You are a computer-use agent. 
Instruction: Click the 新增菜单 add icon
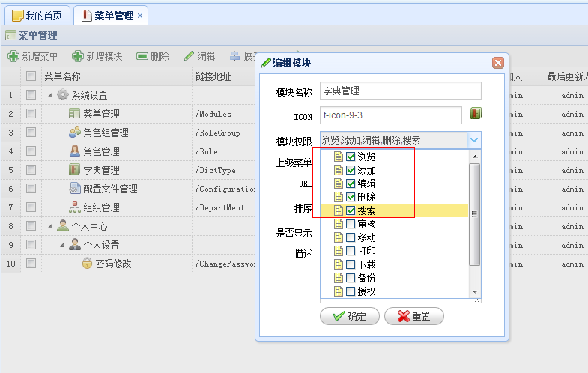13,56
